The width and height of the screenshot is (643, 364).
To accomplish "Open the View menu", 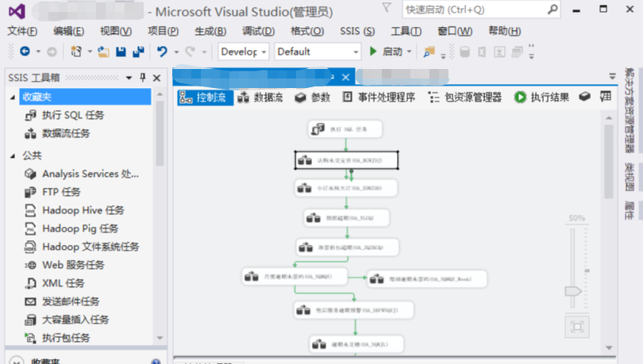I will pyautogui.click(x=116, y=31).
